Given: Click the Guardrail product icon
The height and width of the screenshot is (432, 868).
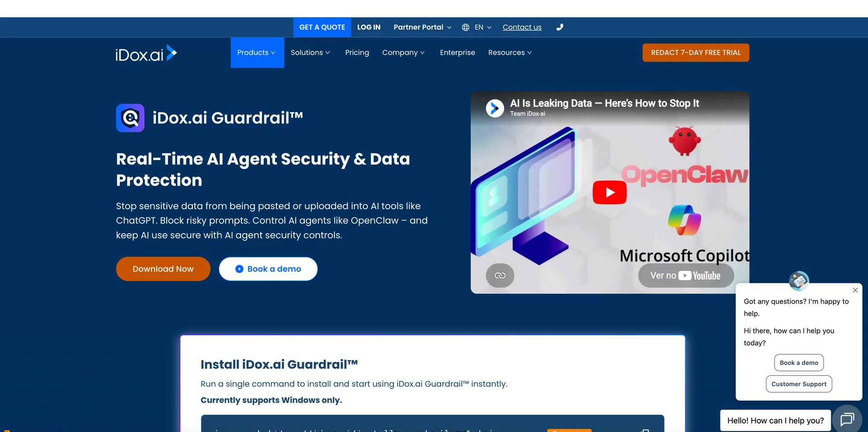Looking at the screenshot, I should click(x=130, y=118).
